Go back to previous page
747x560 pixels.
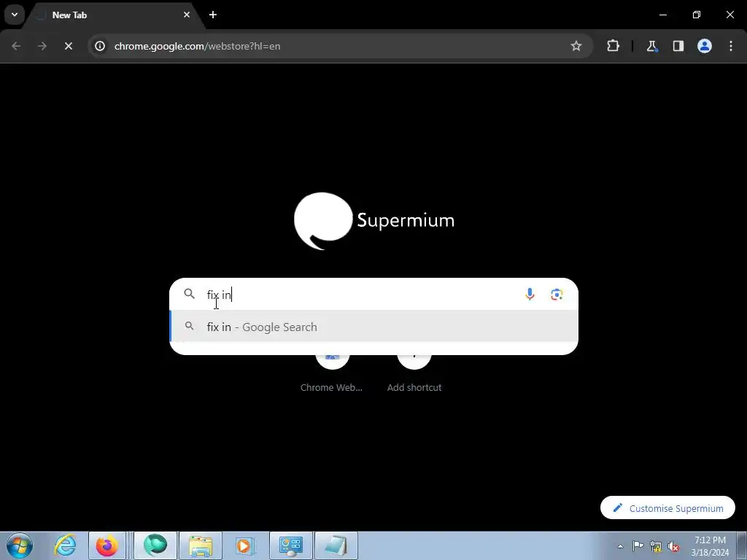[x=16, y=46]
